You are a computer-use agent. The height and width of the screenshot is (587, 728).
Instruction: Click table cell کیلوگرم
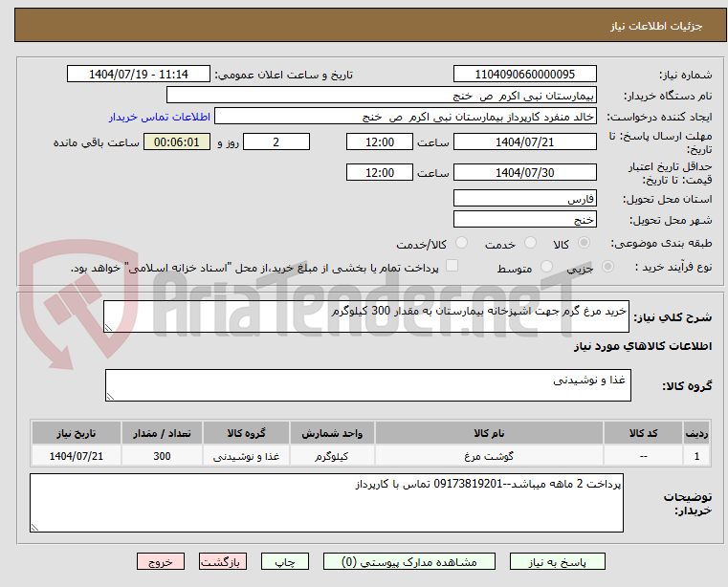click(x=332, y=456)
